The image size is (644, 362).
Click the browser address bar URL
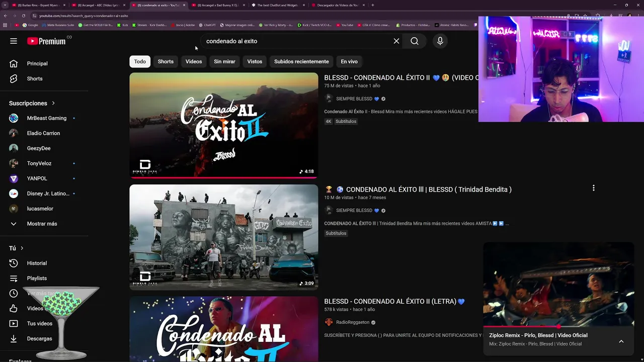tap(84, 16)
